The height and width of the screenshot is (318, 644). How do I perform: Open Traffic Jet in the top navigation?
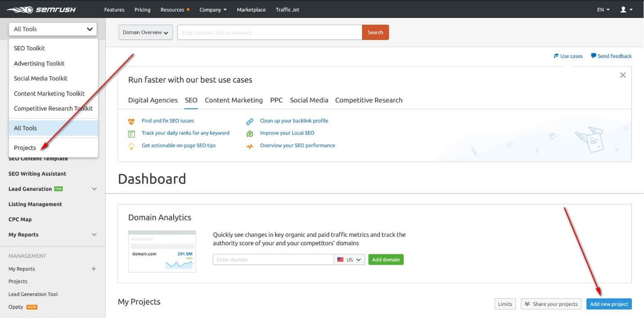287,9
